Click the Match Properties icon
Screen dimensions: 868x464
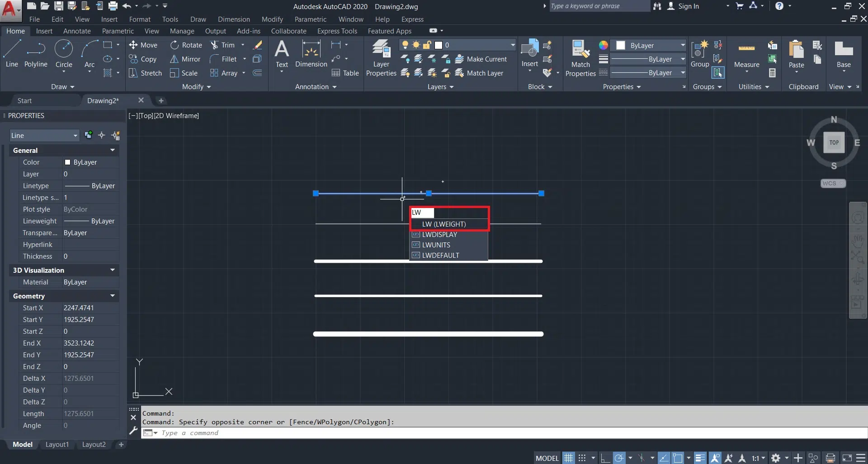coord(580,58)
